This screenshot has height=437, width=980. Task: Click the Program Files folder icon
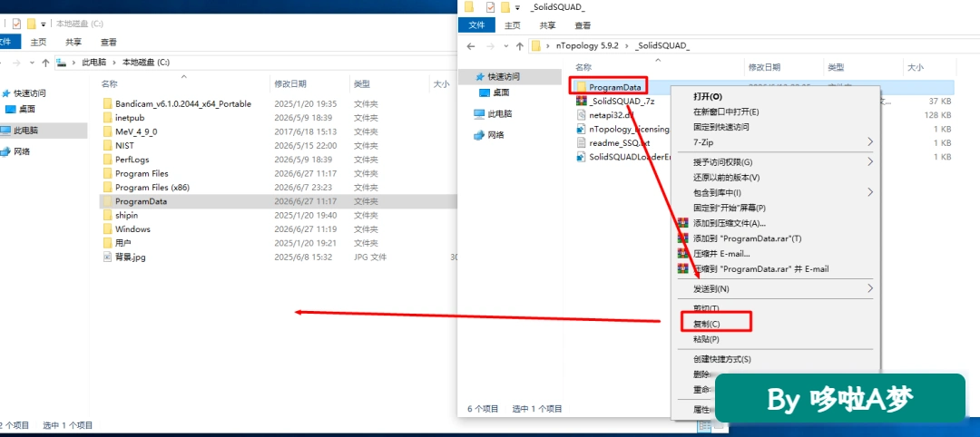coord(107,173)
